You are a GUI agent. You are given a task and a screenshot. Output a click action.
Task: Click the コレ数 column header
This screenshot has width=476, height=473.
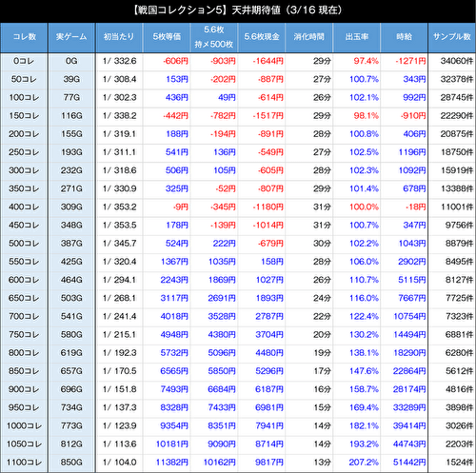coord(24,37)
